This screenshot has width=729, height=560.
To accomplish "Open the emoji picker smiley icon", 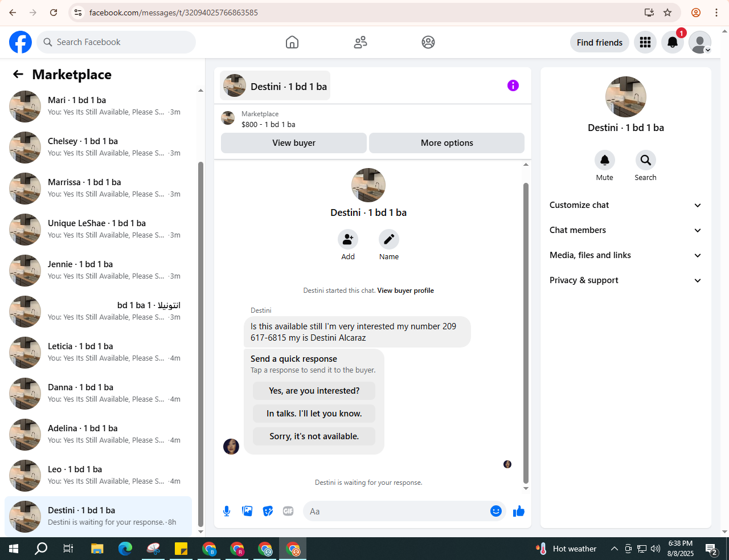I will tap(496, 511).
